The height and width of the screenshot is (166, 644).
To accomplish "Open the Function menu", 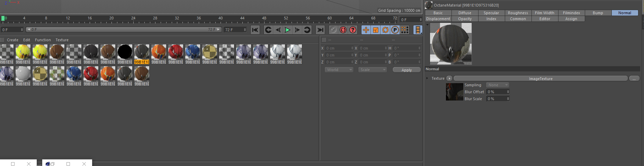I will [x=43, y=40].
